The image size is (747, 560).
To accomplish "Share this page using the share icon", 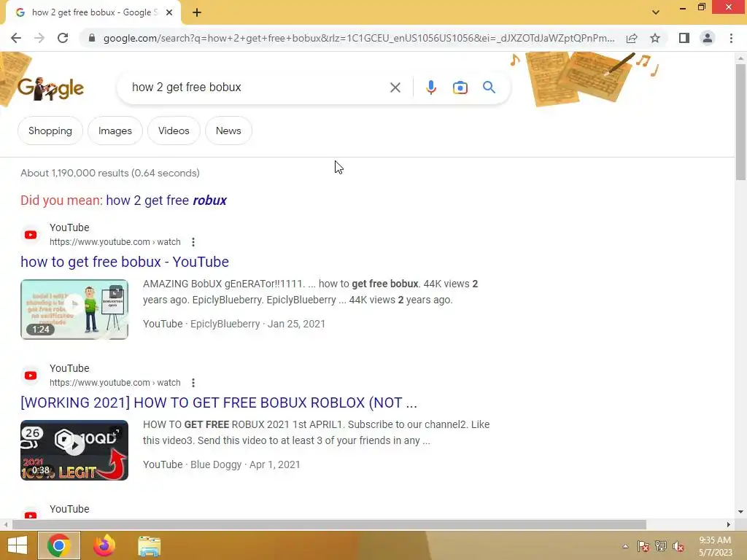I will coord(632,38).
